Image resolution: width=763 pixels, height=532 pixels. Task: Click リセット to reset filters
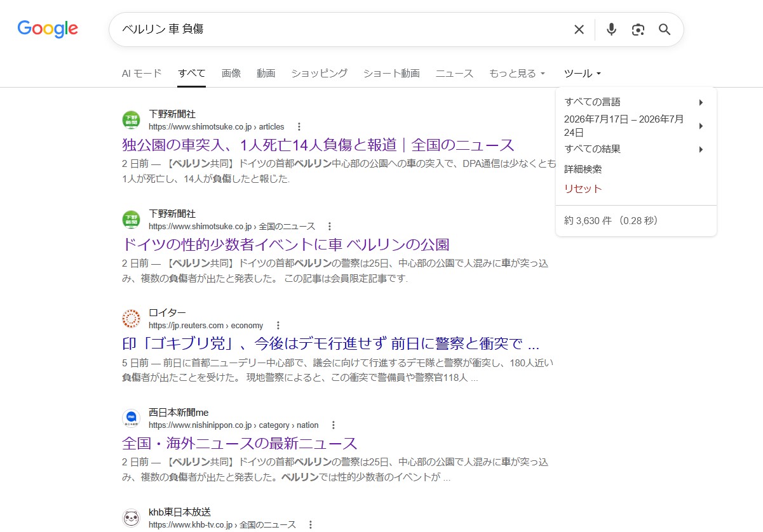583,189
